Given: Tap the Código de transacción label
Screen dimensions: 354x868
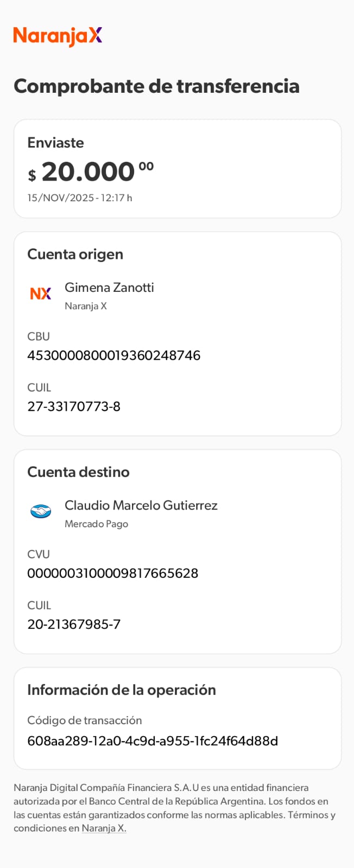Looking at the screenshot, I should click(x=85, y=720).
